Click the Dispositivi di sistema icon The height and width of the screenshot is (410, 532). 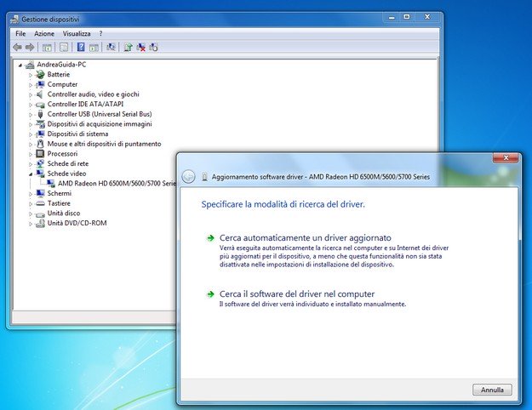click(x=40, y=134)
